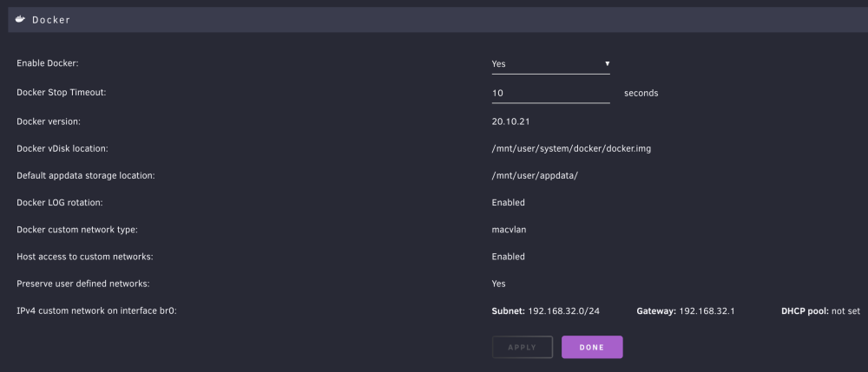Click the macvlan network type value
Image resolution: width=868 pixels, height=372 pixels.
point(509,230)
